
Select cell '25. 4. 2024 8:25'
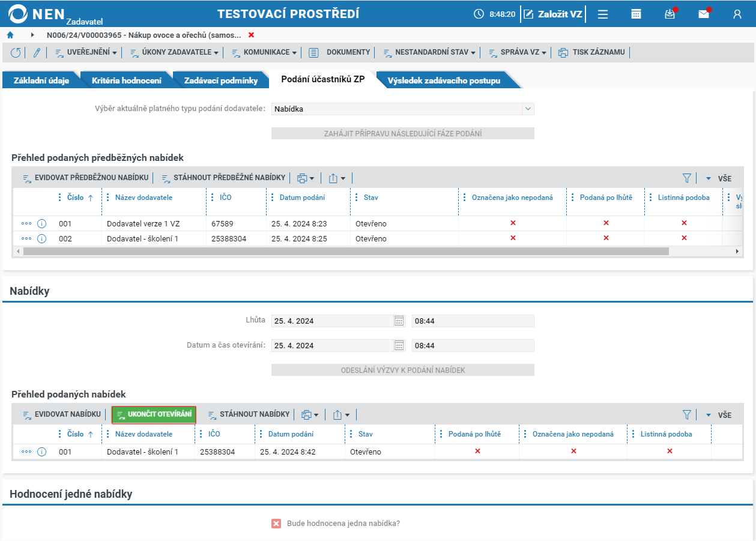(299, 238)
